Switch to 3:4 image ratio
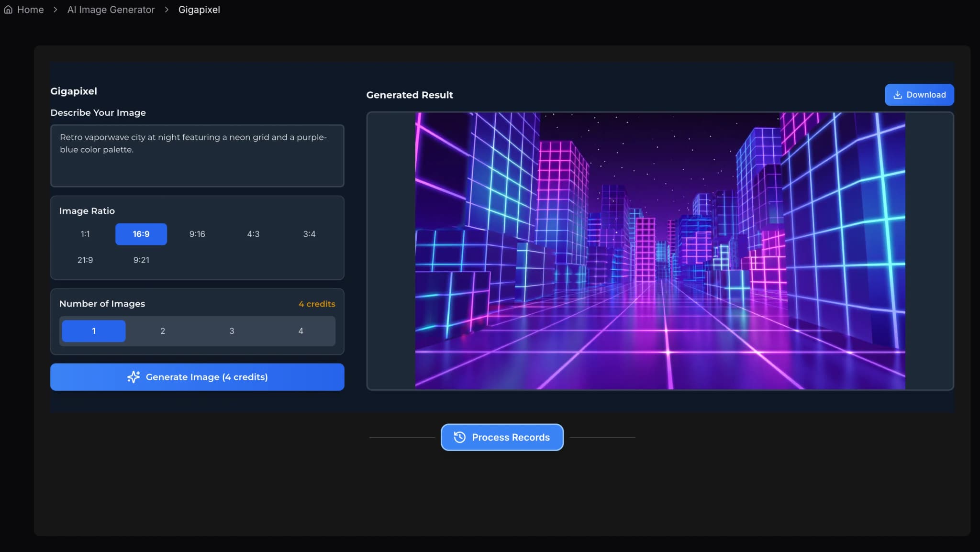 coord(309,234)
